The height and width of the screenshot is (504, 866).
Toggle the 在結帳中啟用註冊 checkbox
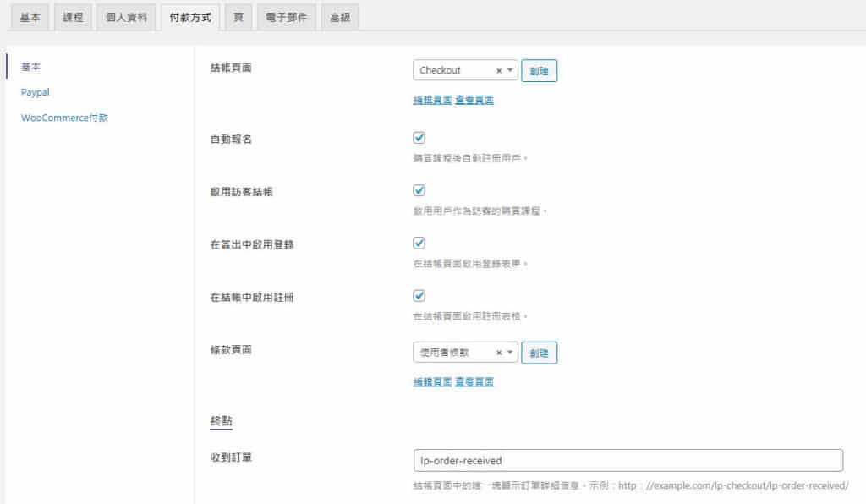pos(419,295)
